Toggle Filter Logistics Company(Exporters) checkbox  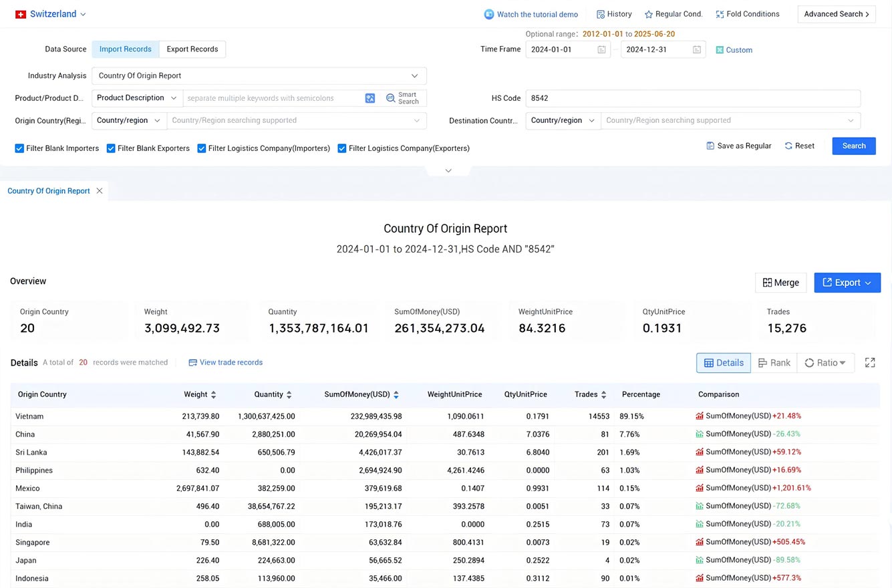[341, 148]
